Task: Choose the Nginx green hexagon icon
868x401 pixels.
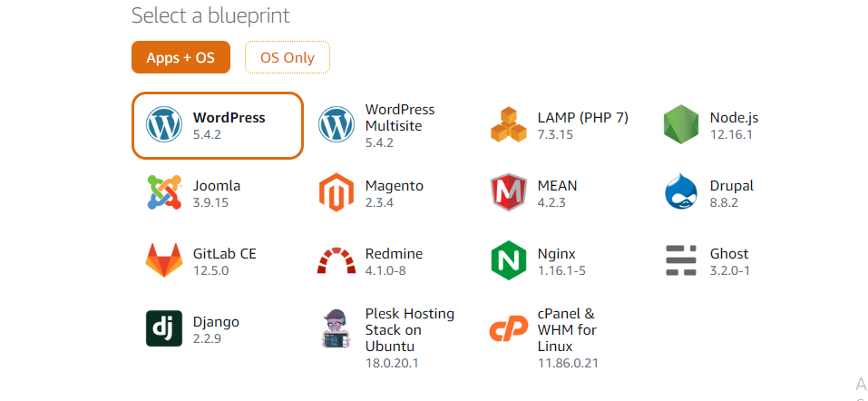Action: (508, 260)
